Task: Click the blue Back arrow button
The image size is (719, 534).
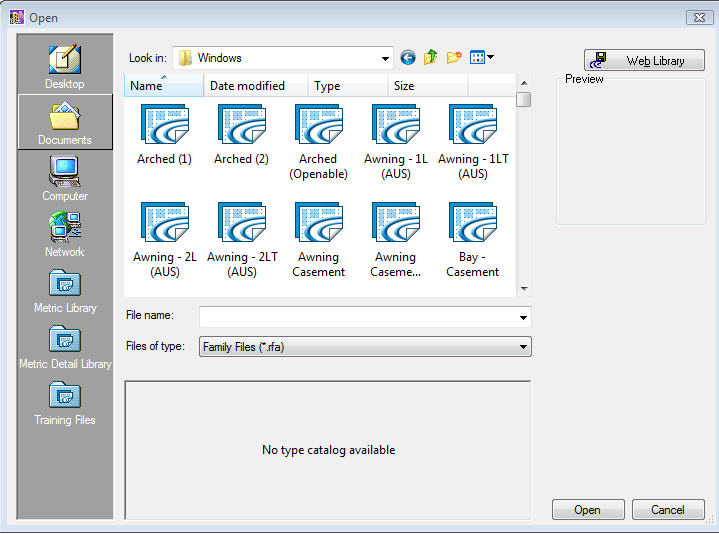Action: (408, 58)
